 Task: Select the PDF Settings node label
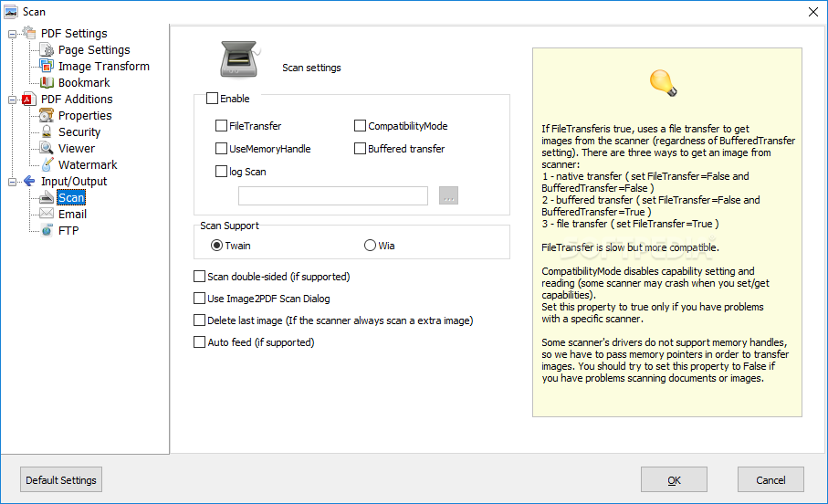[x=74, y=33]
